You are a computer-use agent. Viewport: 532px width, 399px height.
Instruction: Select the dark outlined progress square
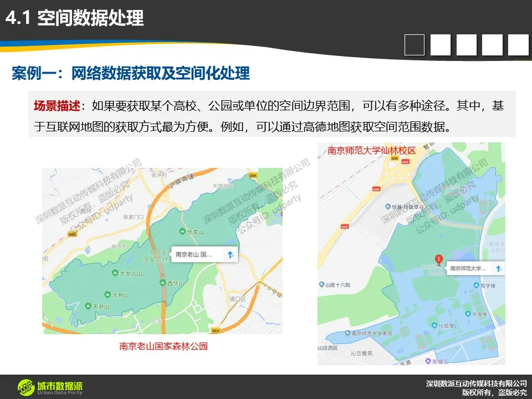415,45
